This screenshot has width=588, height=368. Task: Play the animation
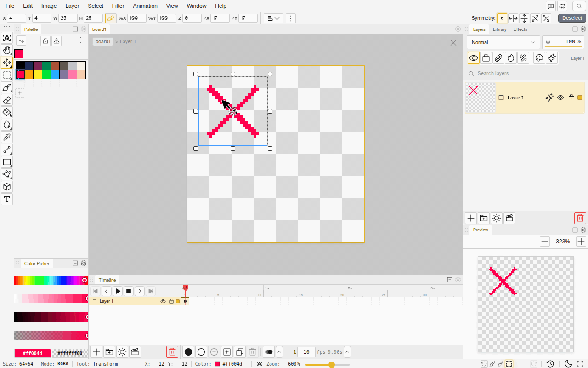pos(118,291)
